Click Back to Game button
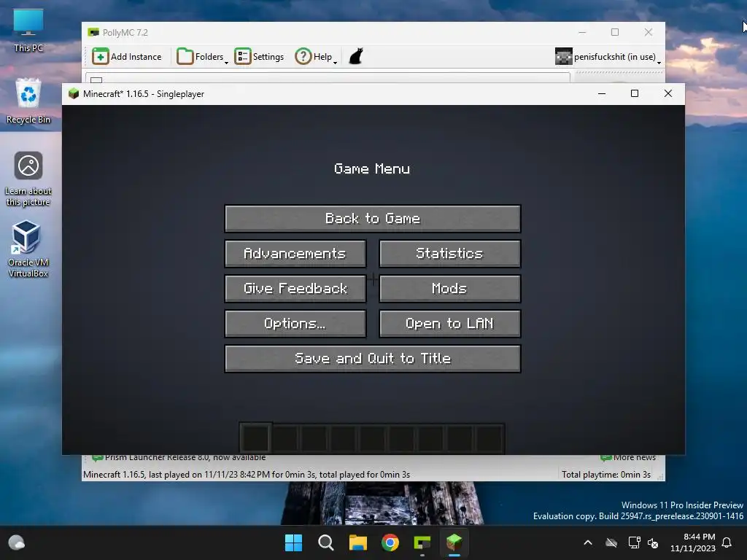Viewport: 747px width, 560px height. [x=373, y=219]
